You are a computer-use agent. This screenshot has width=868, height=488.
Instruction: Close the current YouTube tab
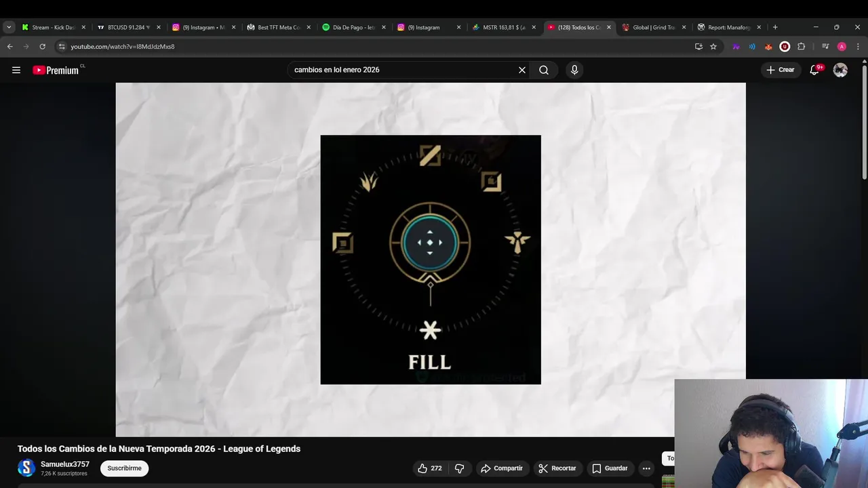point(608,27)
